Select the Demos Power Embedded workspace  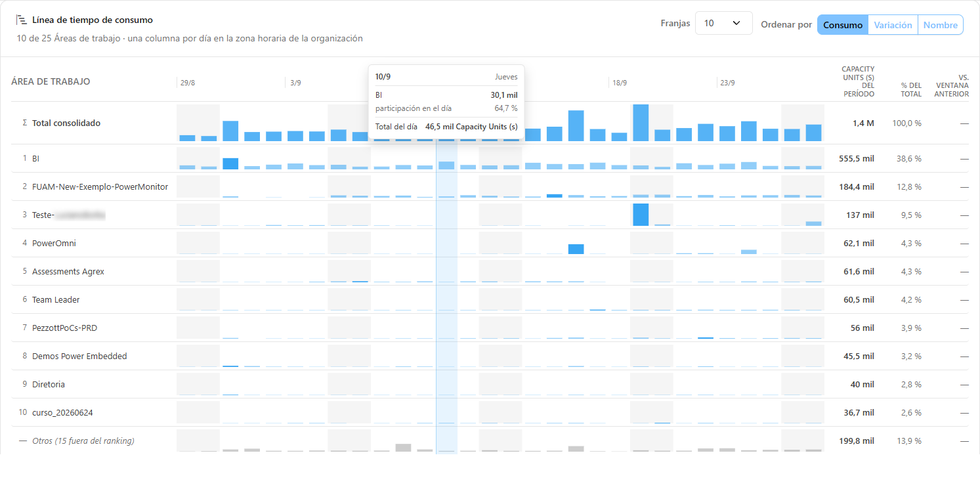pos(79,356)
